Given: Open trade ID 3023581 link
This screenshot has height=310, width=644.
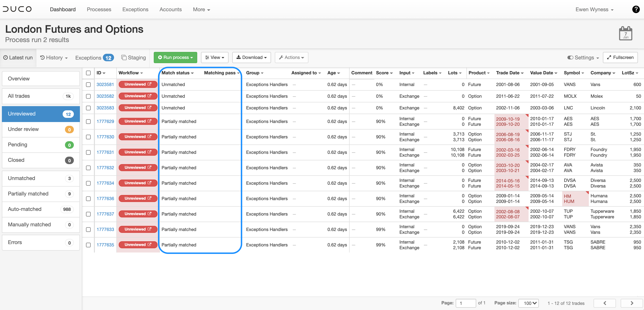Looking at the screenshot, I should 105,85.
